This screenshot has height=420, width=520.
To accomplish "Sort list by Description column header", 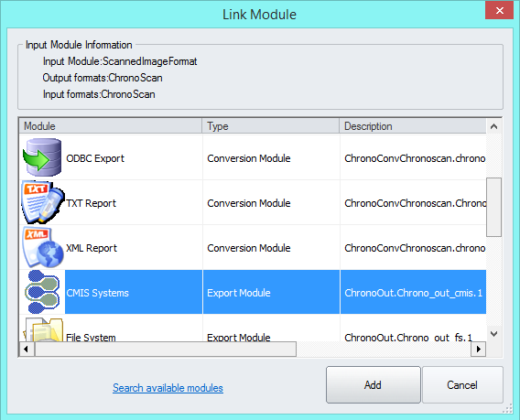I will click(x=413, y=126).
